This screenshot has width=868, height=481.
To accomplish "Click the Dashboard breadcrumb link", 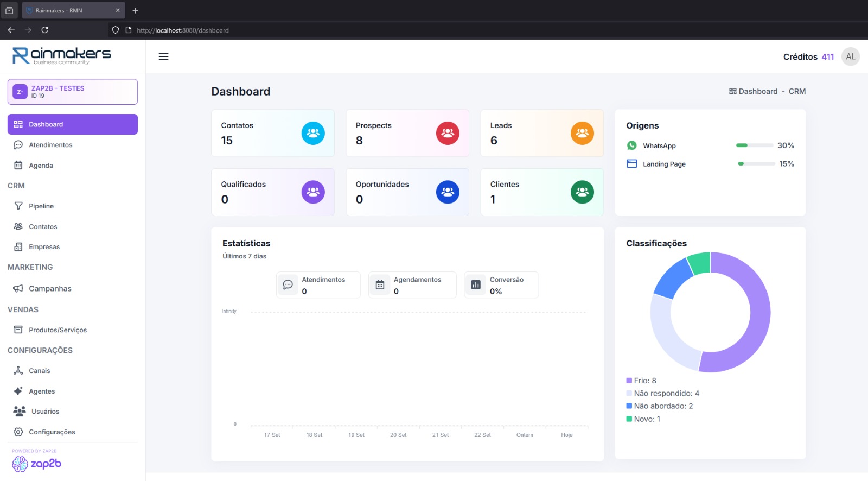I will pos(757,91).
